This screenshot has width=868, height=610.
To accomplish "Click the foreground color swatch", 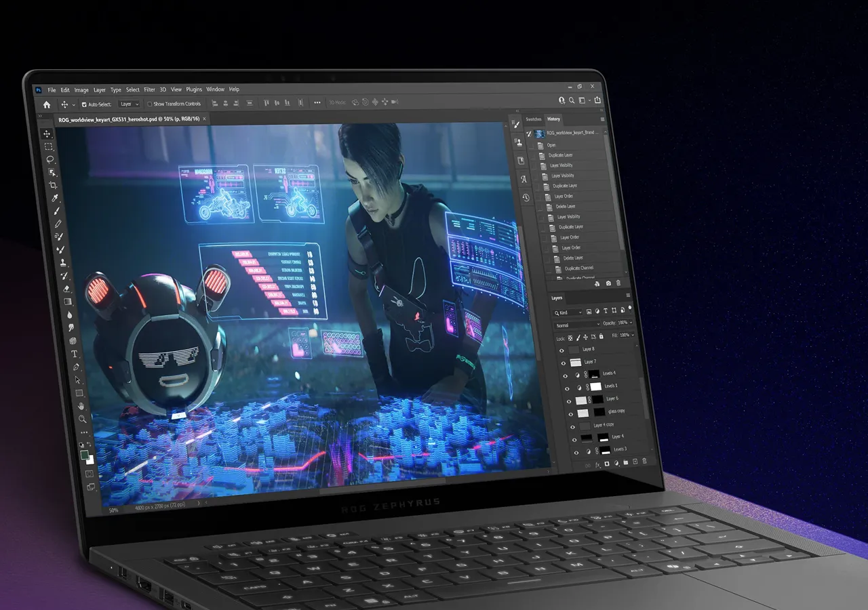I will [x=85, y=455].
